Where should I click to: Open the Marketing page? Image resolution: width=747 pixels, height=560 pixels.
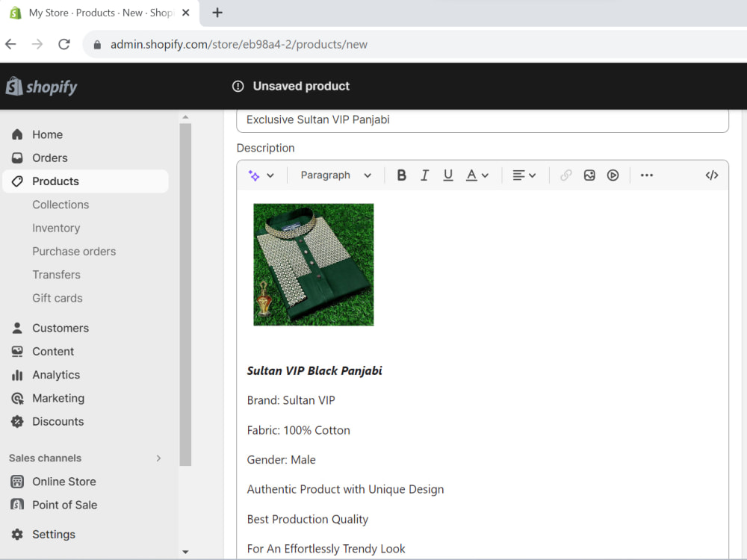pos(58,398)
